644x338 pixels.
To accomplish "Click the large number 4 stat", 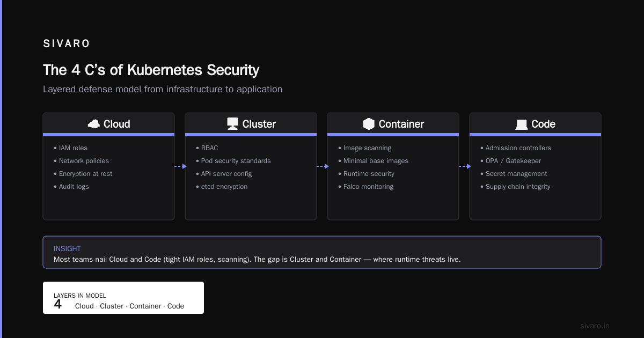I will (x=58, y=305).
